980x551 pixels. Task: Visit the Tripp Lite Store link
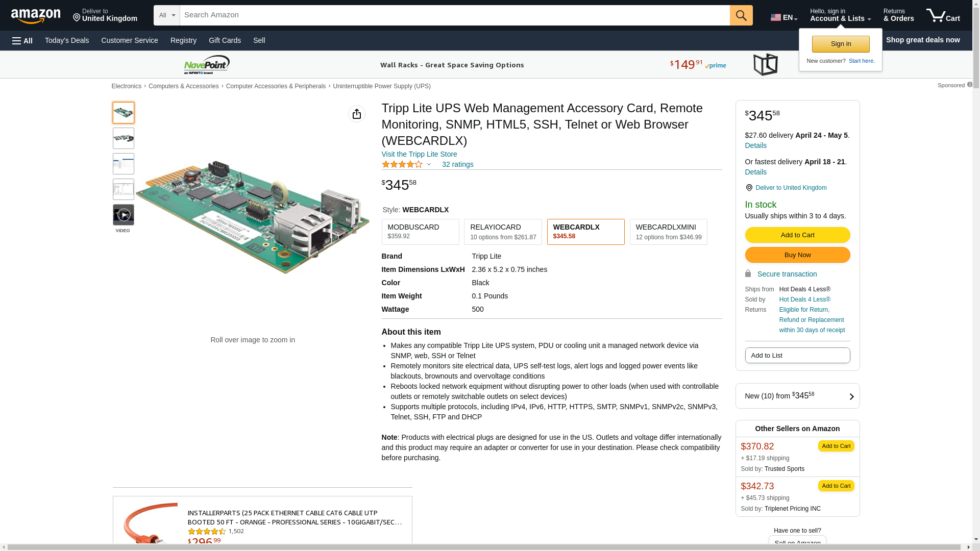coord(419,154)
